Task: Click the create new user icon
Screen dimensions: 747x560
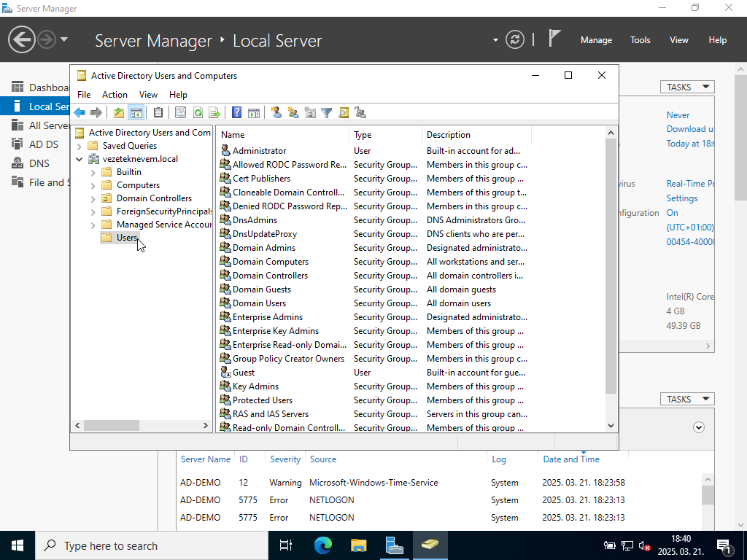Action: (276, 112)
